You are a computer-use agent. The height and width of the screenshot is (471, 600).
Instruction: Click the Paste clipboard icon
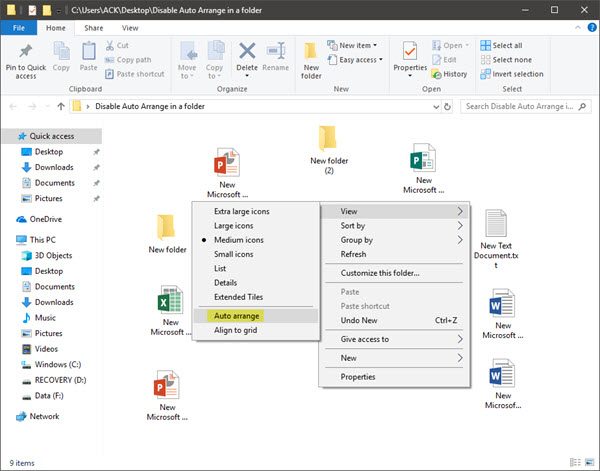click(x=89, y=51)
